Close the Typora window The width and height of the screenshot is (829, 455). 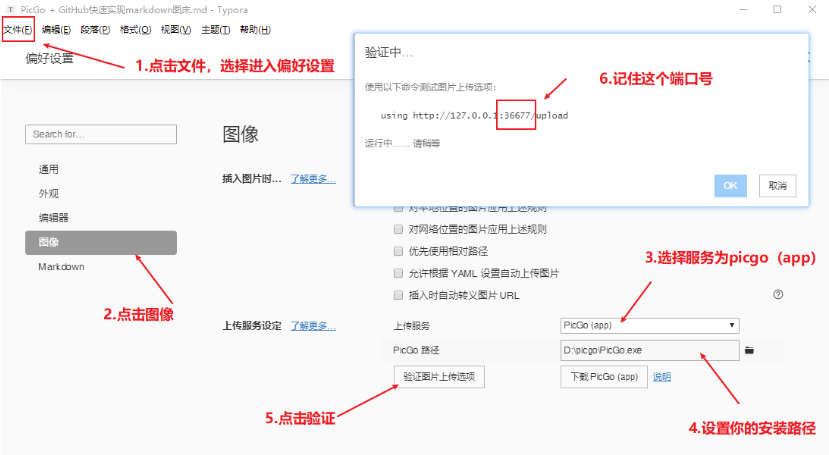point(812,10)
